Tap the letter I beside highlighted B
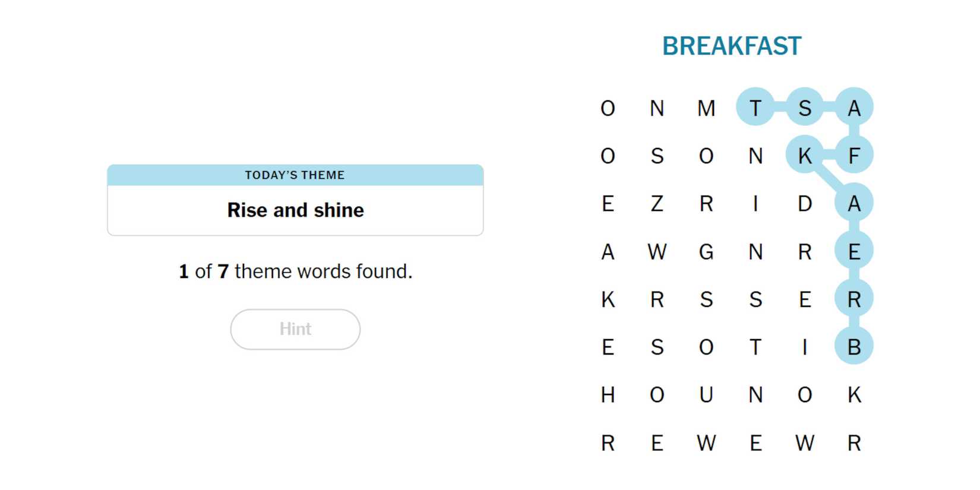 pyautogui.click(x=804, y=347)
